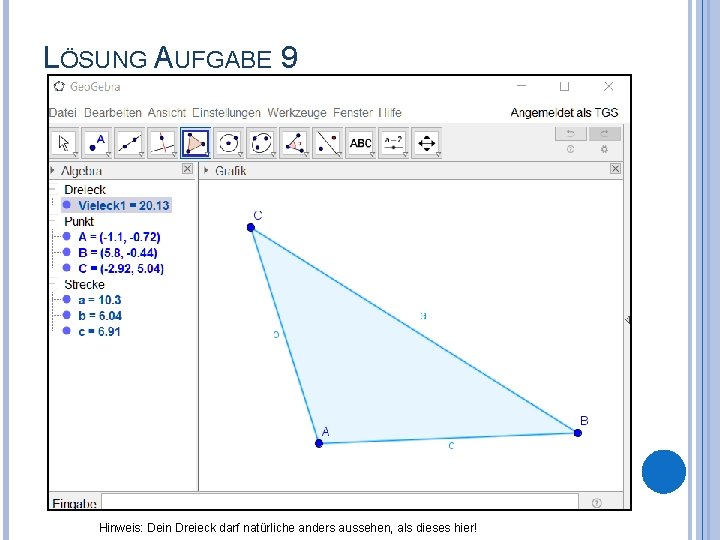Image resolution: width=720 pixels, height=540 pixels.
Task: Select the New Point tool
Action: (x=97, y=143)
